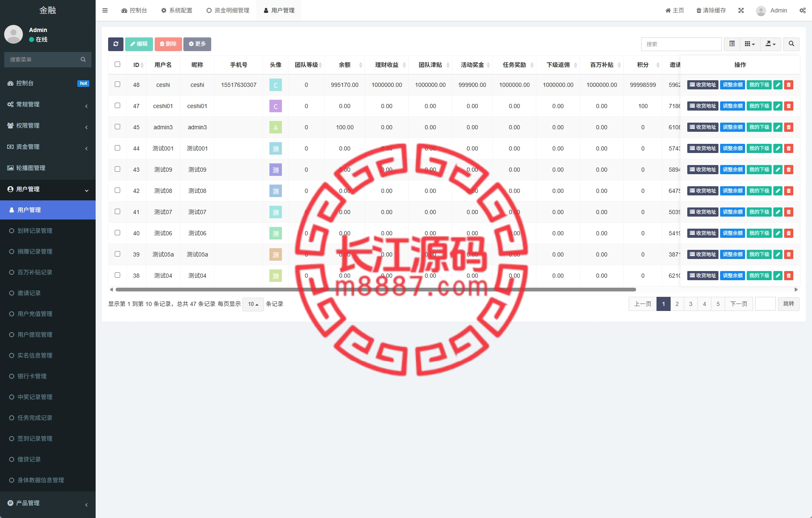Check the checkbox for user ID 48
This screenshot has width=812, height=518.
click(117, 84)
